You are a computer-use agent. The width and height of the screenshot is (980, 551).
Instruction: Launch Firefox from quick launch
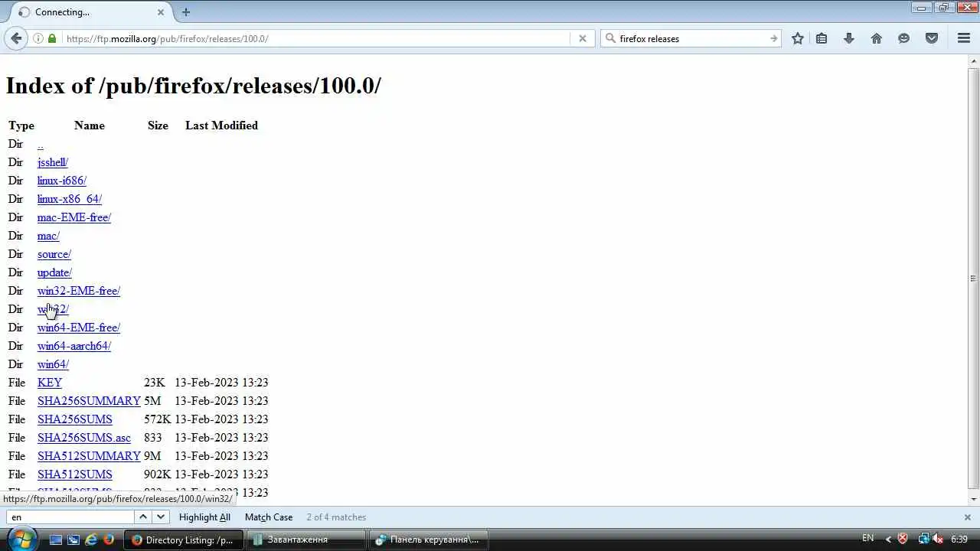pyautogui.click(x=109, y=540)
